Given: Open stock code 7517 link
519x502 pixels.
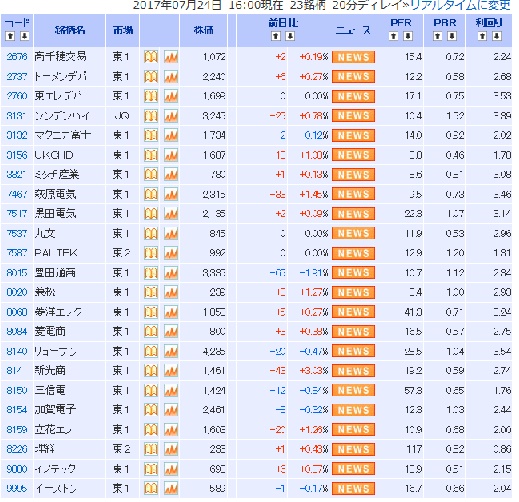Looking at the screenshot, I should pyautogui.click(x=17, y=214).
